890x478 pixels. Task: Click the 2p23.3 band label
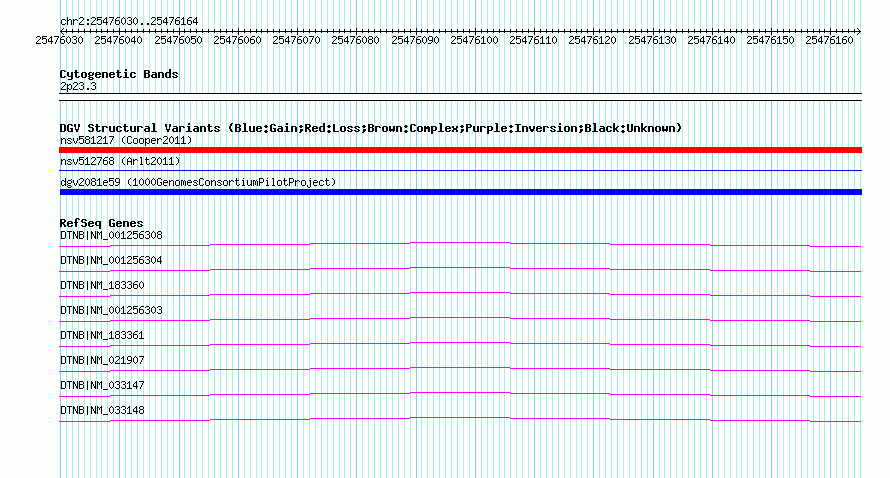click(78, 87)
